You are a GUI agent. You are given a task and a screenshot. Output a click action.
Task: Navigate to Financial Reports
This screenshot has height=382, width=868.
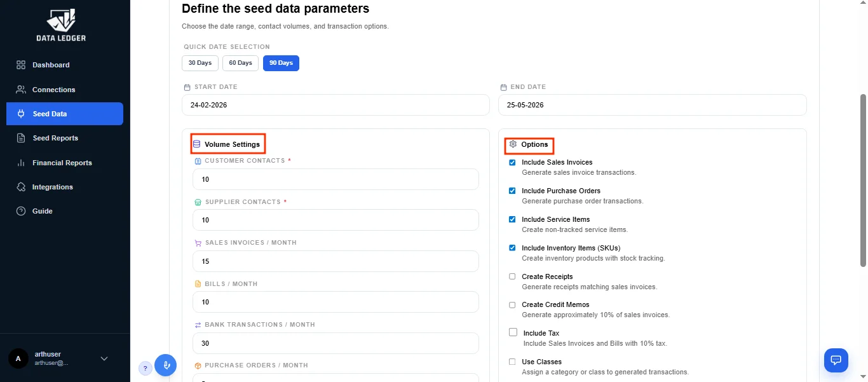click(x=65, y=163)
